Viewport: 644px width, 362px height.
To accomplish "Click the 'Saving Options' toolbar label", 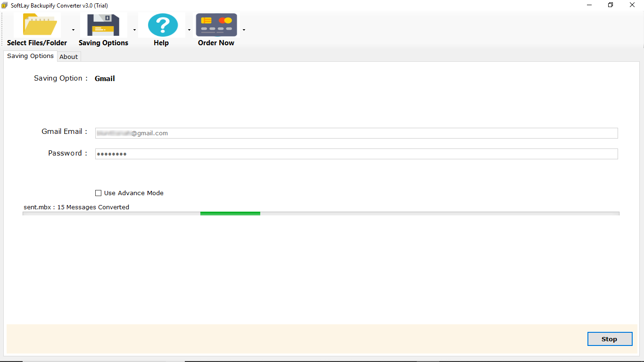I will [x=103, y=43].
